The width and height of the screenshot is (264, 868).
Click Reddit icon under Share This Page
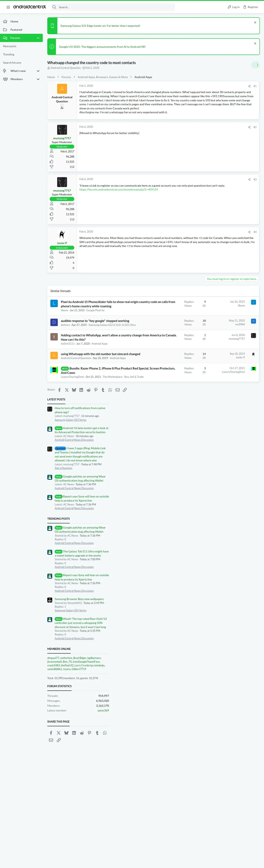[x=82, y=733]
